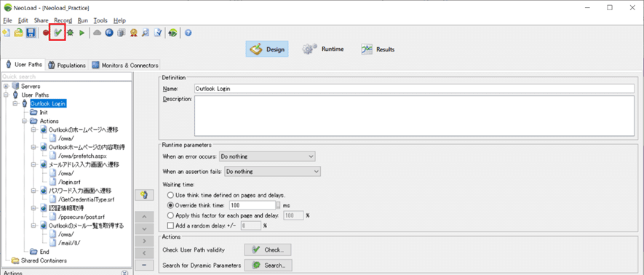Screen dimensions: 644x275
Task: Open the Monitors & Connectors tab
Action: click(125, 65)
